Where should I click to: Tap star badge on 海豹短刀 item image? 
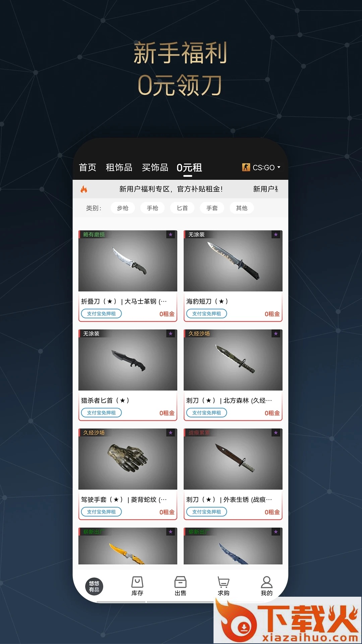(276, 234)
